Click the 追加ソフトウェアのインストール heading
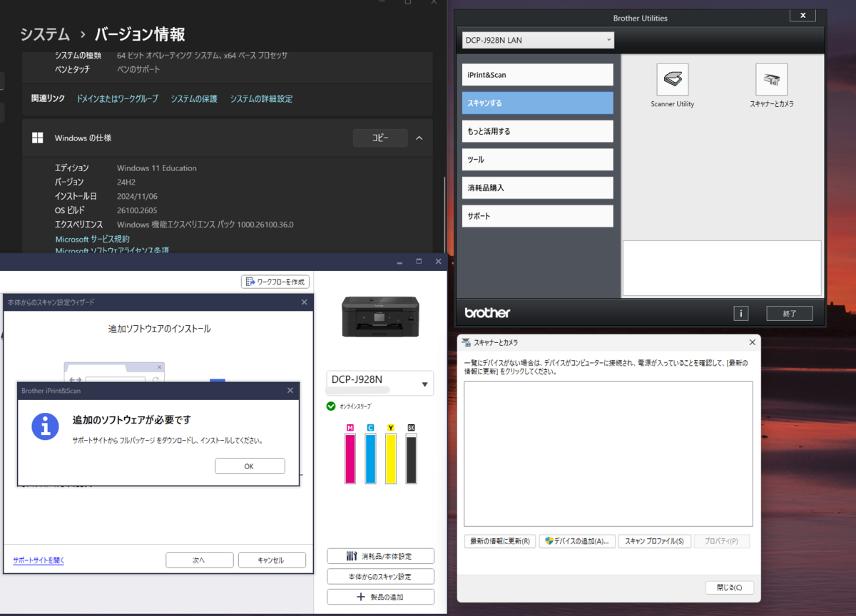This screenshot has height=616, width=856. [159, 329]
